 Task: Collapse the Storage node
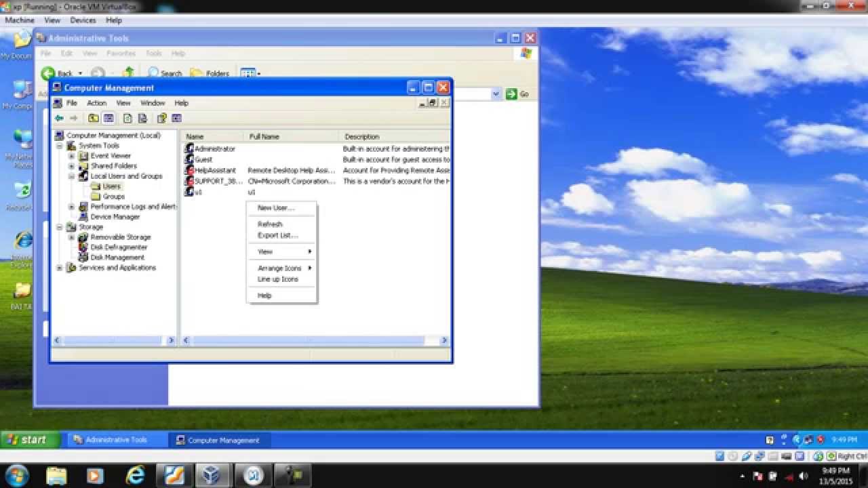point(60,227)
